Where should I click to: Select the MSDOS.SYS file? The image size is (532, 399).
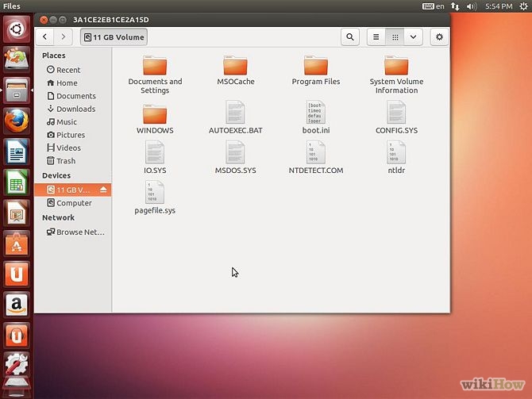coord(236,157)
